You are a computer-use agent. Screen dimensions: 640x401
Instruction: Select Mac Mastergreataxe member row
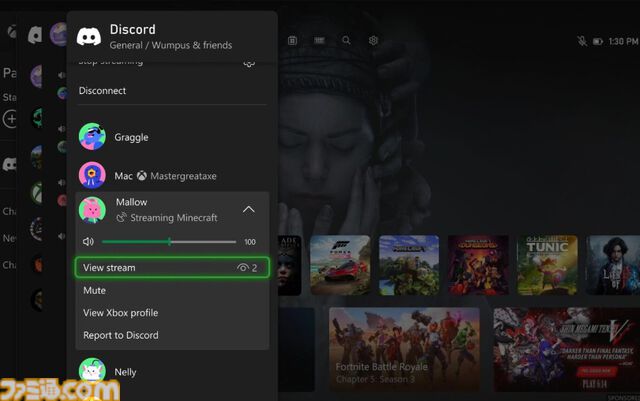pos(172,176)
